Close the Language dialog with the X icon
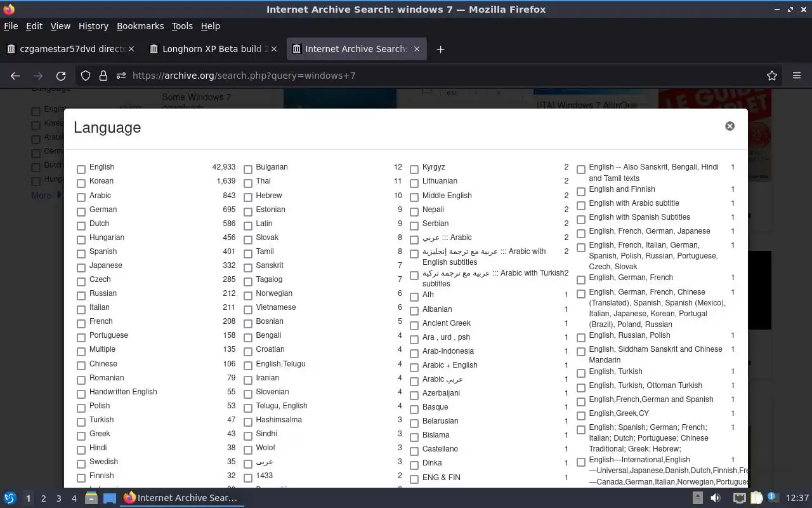The image size is (812, 508). (730, 126)
